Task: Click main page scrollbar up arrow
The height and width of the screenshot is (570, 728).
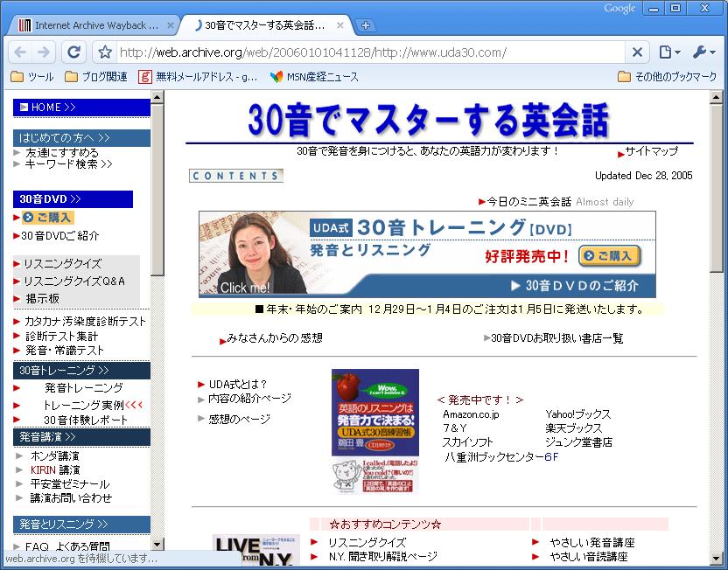Action: pos(716,97)
